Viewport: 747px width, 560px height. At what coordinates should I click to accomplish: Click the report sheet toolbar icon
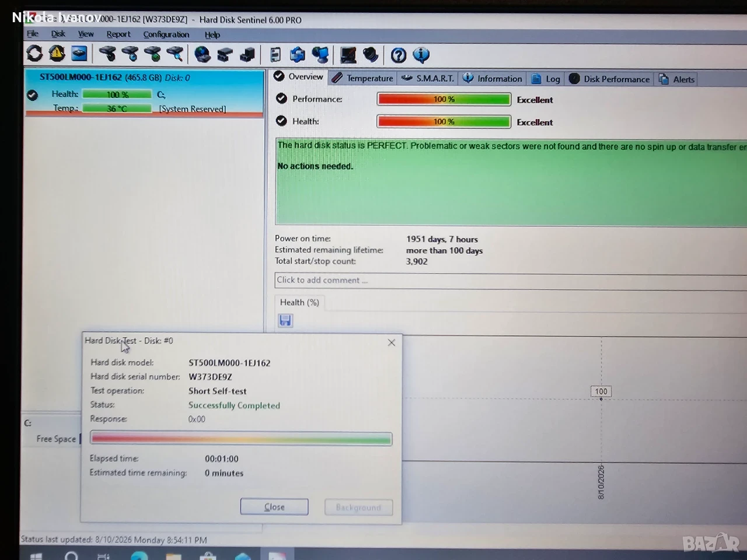[x=275, y=55]
